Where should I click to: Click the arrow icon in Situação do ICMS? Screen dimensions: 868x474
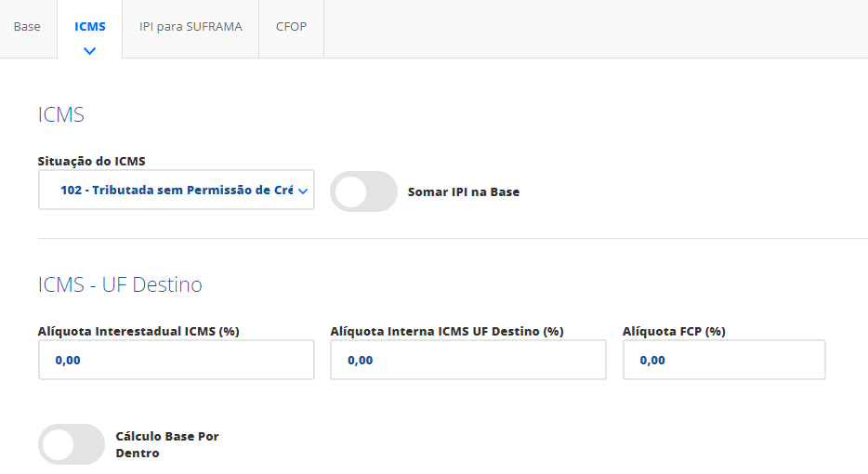303,191
